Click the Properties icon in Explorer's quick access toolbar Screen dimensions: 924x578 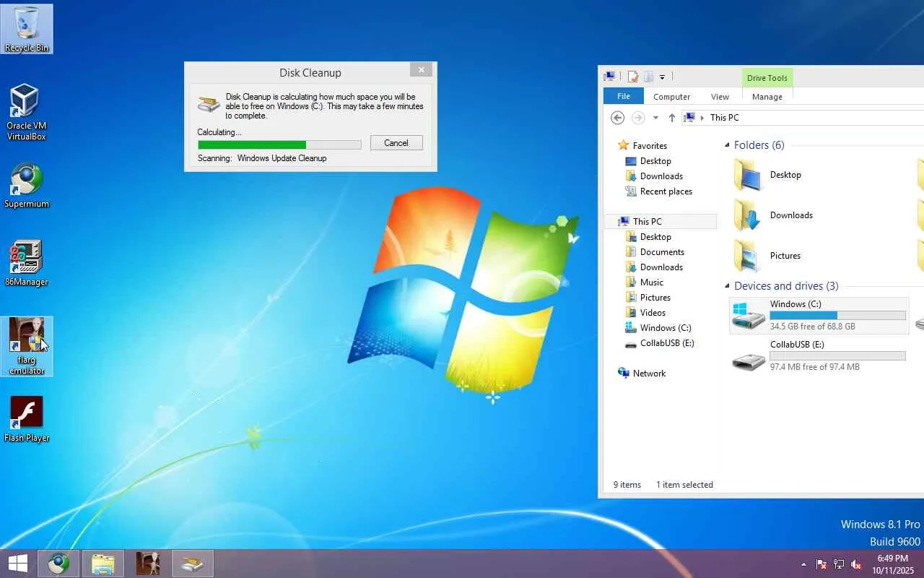pyautogui.click(x=633, y=77)
